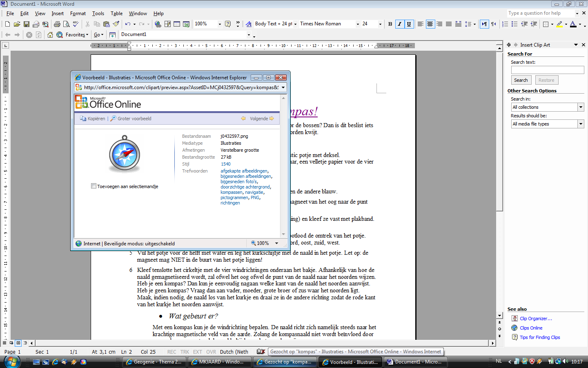Image resolution: width=588 pixels, height=368 pixels.
Task: Open Windows Start button
Action: coord(12,361)
